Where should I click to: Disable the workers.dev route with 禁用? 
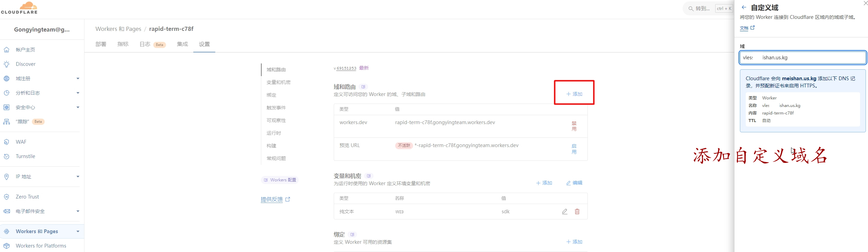click(x=574, y=126)
